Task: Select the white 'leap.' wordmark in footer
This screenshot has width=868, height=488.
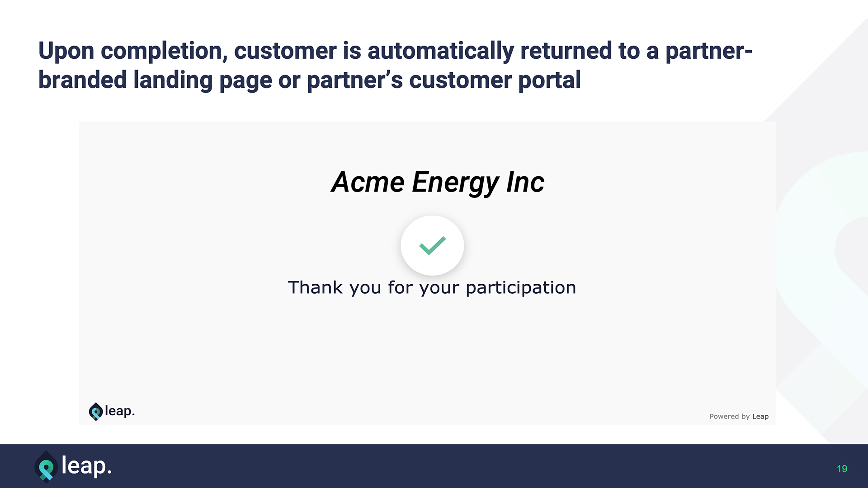Action: tap(86, 465)
